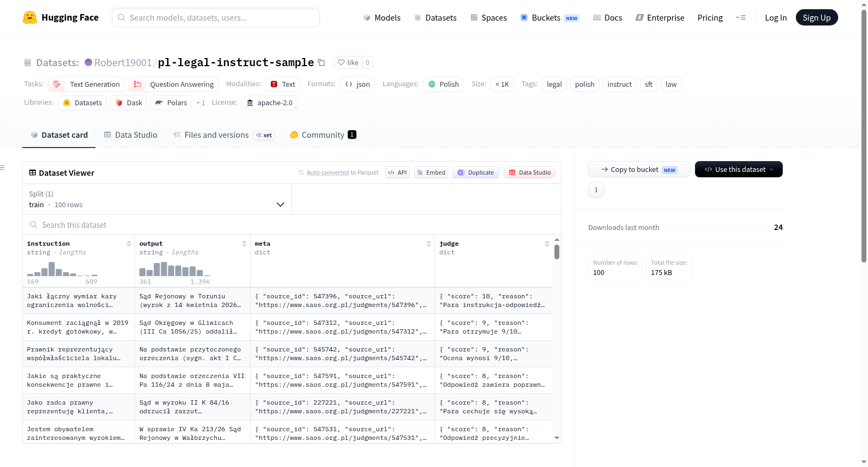The width and height of the screenshot is (868, 467).
Task: Click the Robert19001 user avatar
Action: pos(88,62)
